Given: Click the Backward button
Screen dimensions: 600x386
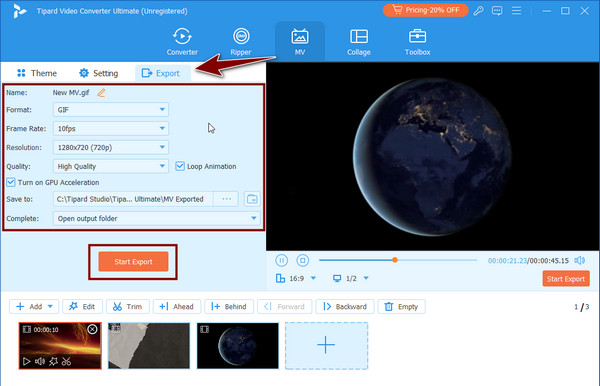Looking at the screenshot, I should coord(345,306).
